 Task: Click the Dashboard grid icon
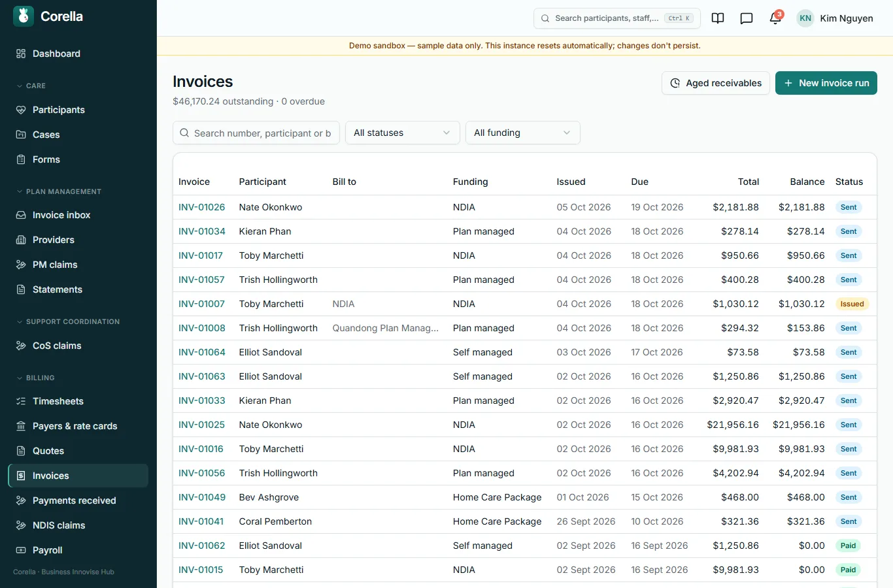(x=21, y=54)
